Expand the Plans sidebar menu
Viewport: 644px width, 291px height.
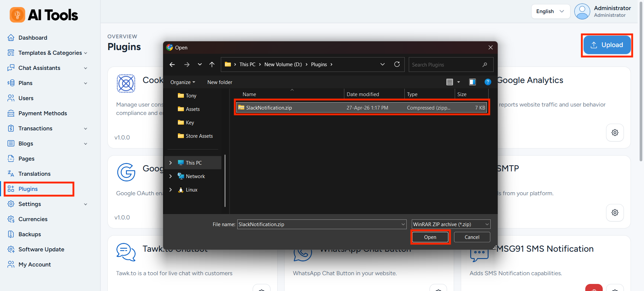(x=47, y=83)
